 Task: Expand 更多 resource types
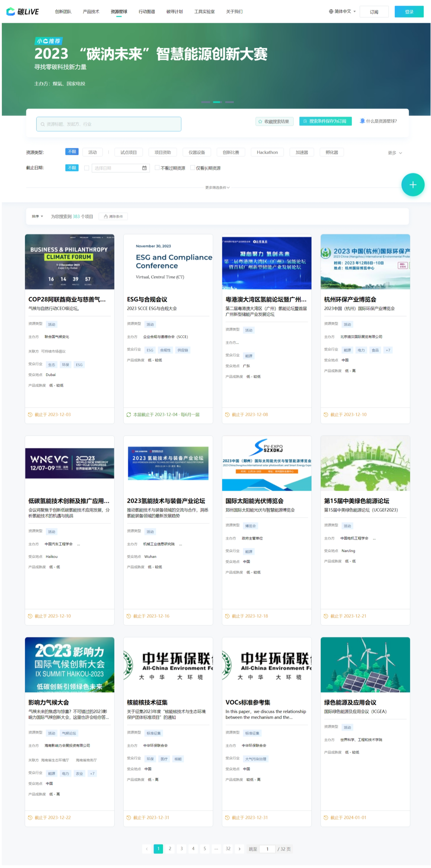[x=394, y=153]
